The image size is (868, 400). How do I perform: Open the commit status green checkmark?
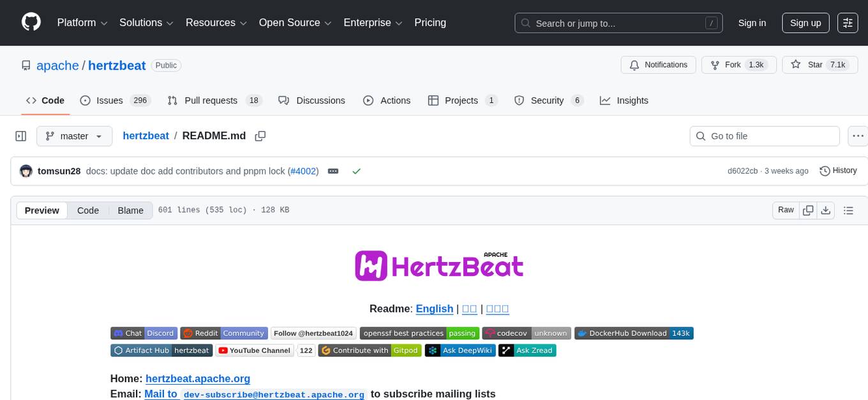point(356,171)
